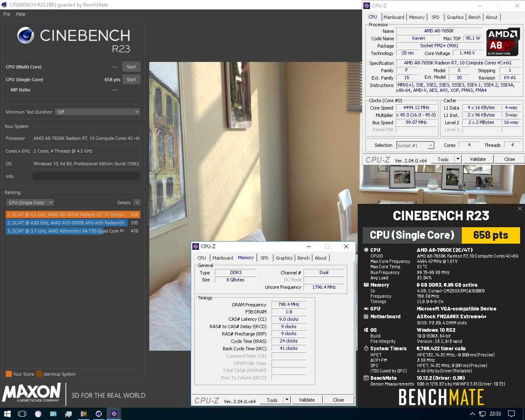Open Task View on the taskbar
Image resolution: width=525 pixels, height=420 pixels.
pyautogui.click(x=22, y=414)
